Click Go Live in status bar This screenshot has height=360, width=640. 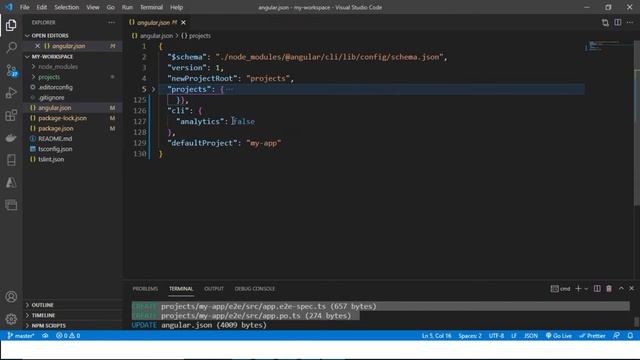click(559, 336)
